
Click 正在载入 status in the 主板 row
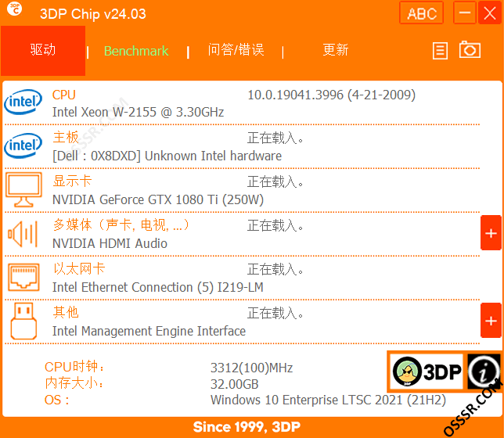(x=275, y=138)
